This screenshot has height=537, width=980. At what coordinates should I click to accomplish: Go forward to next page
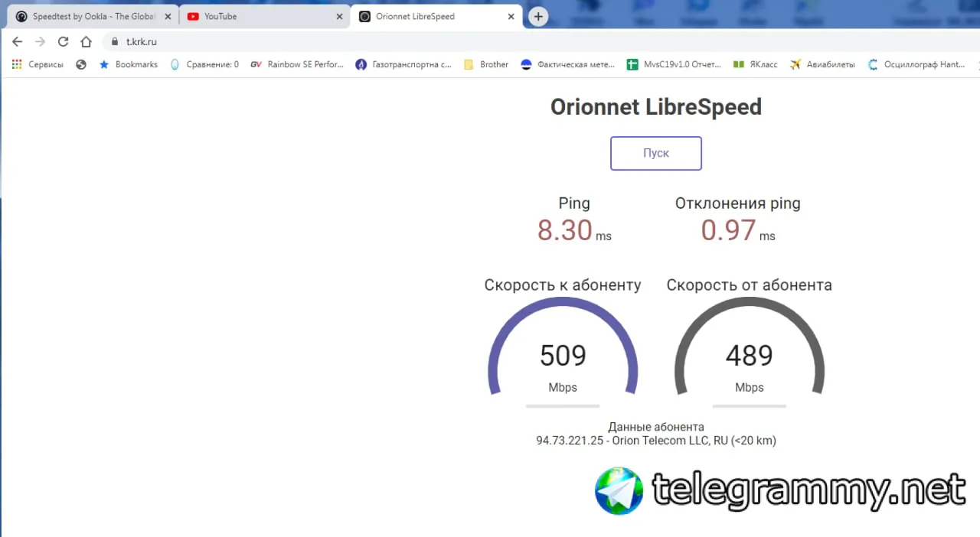pyautogui.click(x=41, y=41)
